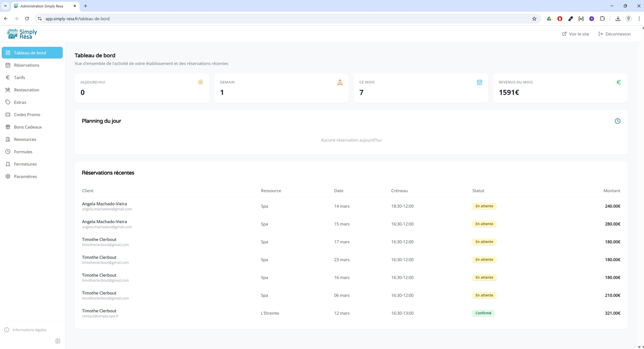Click the euro icon in the Revenus du mois card
Image resolution: width=644 pixels, height=349 pixels.
pyautogui.click(x=619, y=82)
